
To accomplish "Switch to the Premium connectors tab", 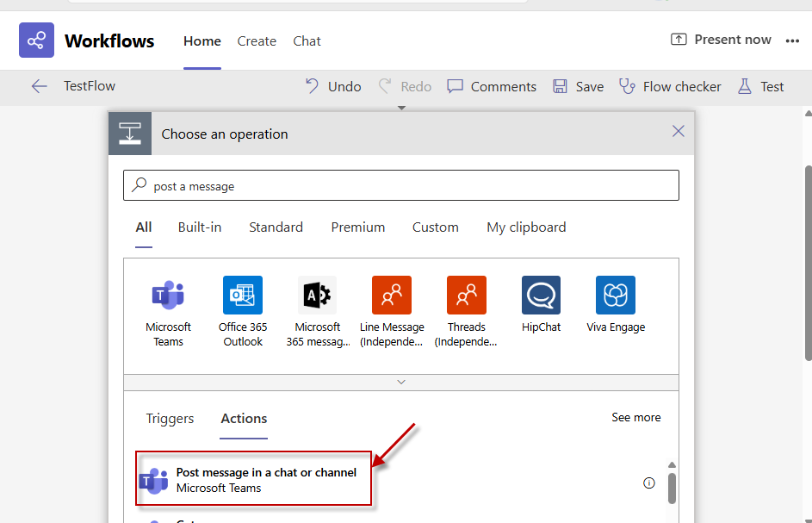I will (x=357, y=227).
